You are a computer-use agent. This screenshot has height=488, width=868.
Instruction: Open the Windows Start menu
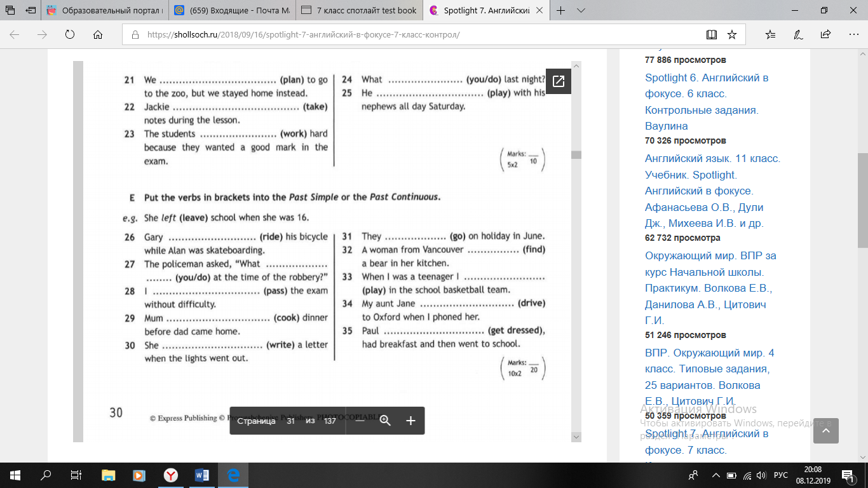[15, 475]
